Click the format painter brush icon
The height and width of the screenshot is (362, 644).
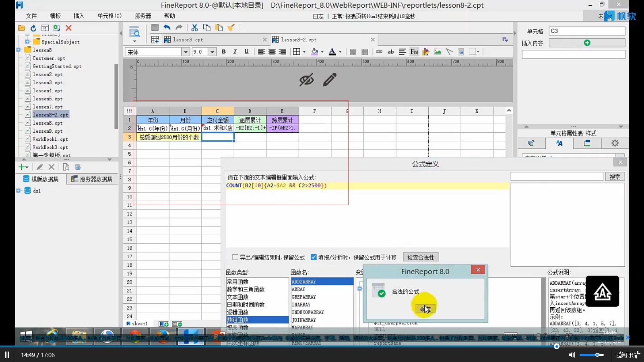[231, 27]
